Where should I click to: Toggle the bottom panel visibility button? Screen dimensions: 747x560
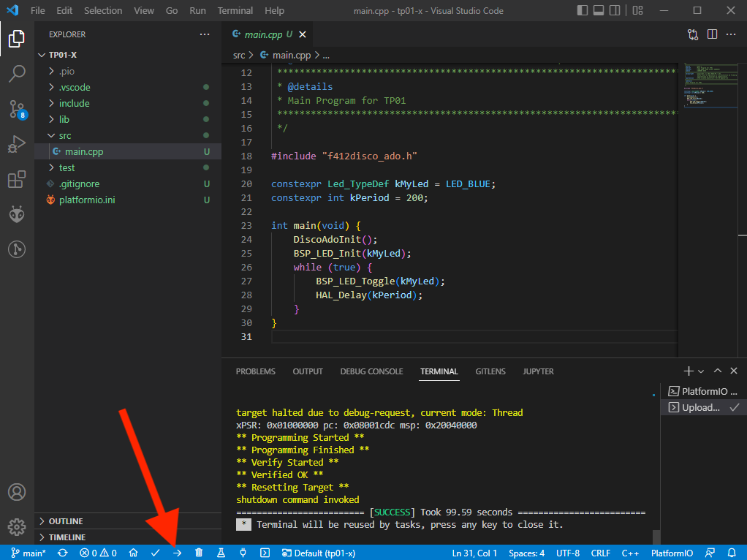pyautogui.click(x=599, y=11)
